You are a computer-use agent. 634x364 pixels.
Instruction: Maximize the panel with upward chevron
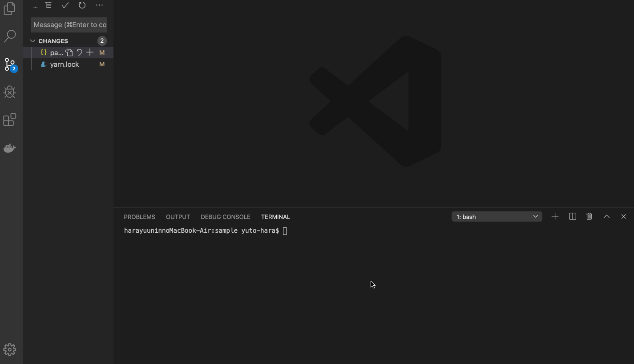(x=606, y=216)
